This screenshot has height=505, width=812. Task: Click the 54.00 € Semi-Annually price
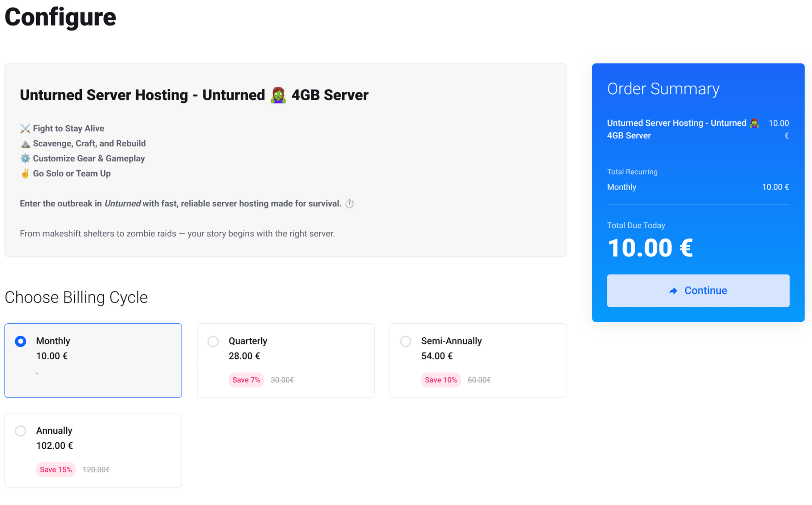437,356
